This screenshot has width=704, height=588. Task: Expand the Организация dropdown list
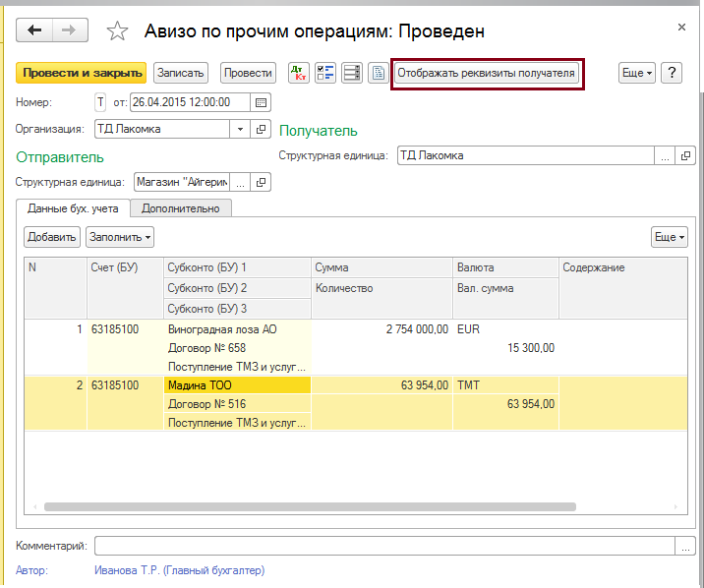242,129
